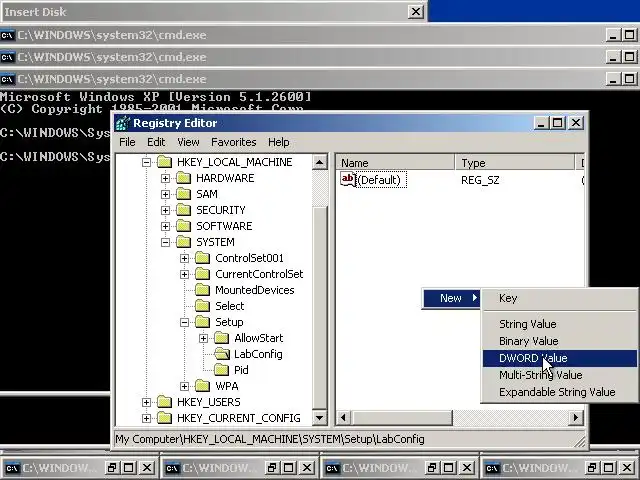This screenshot has width=640, height=480.
Task: Click the Setup folder icon
Action: [x=202, y=322]
